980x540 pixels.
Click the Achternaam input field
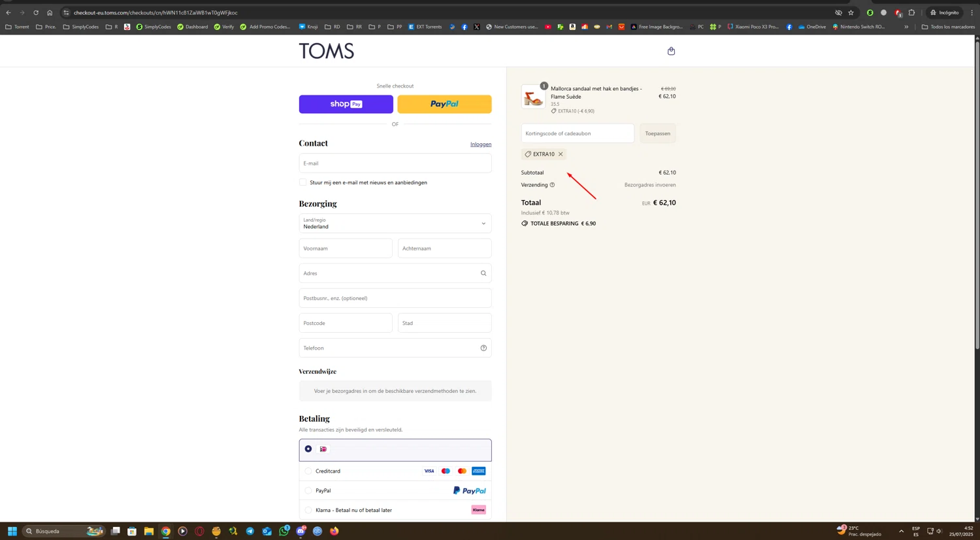click(x=445, y=248)
